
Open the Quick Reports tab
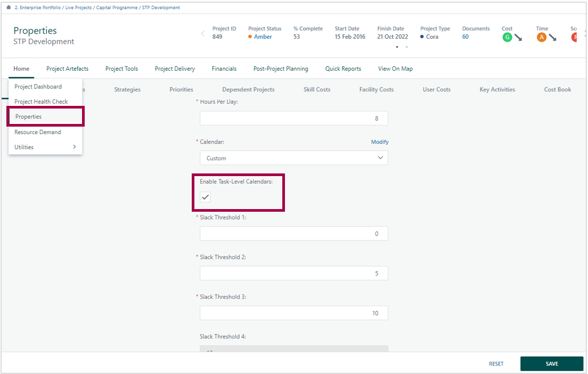[343, 69]
